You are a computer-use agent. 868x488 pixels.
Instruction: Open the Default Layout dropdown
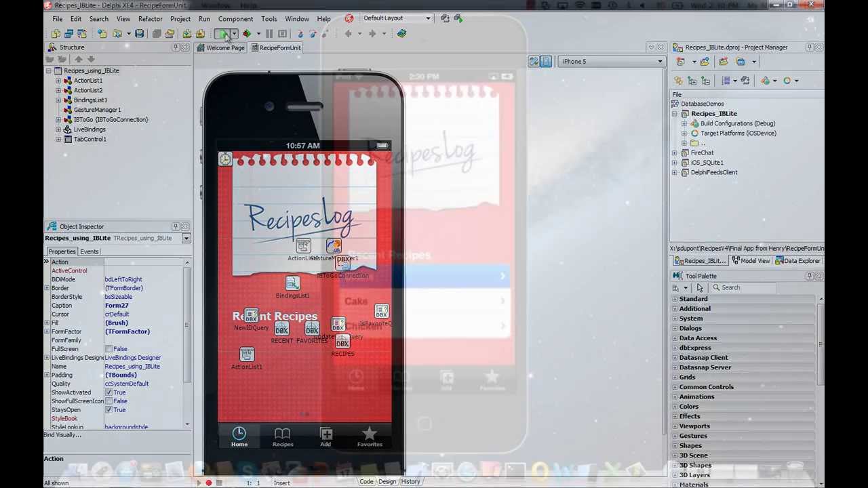428,18
